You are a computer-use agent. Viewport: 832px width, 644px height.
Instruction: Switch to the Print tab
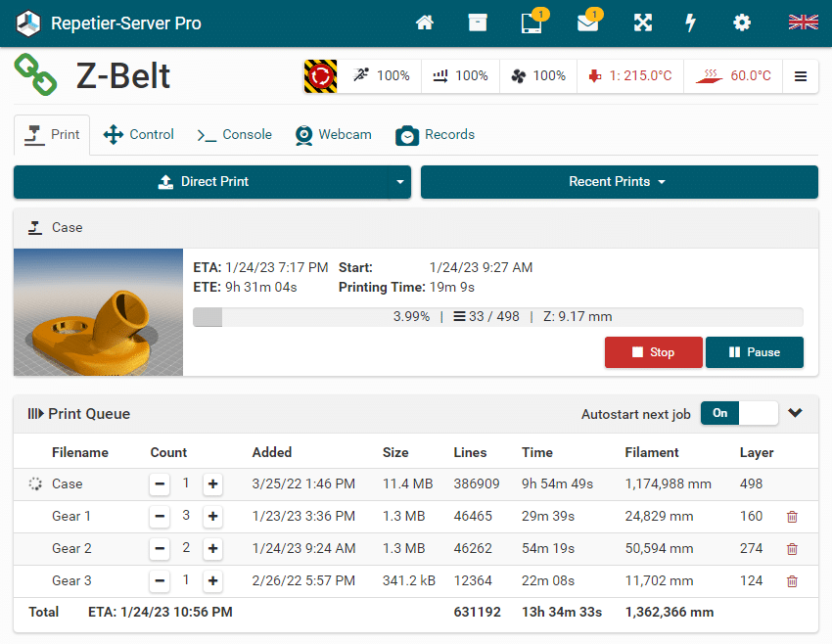pos(52,135)
